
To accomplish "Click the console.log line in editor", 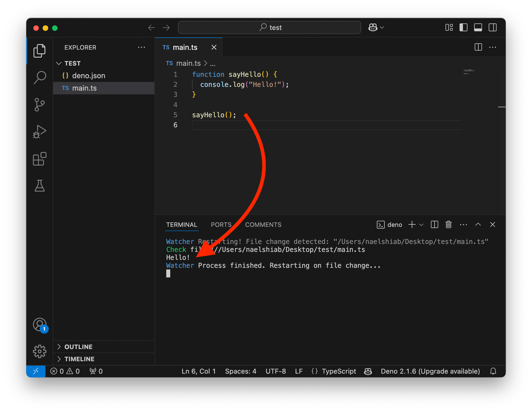I will [x=244, y=85].
